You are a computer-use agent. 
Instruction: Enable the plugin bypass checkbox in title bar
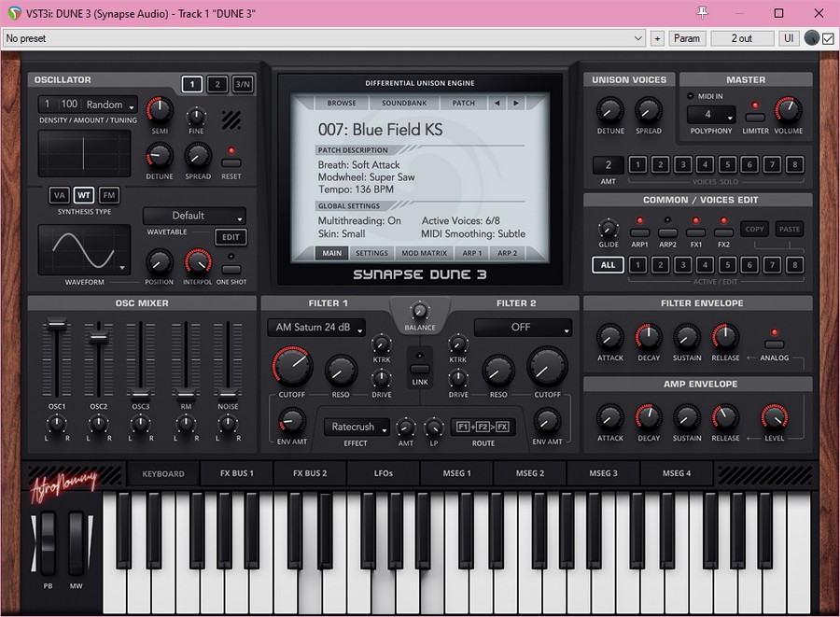[x=828, y=38]
